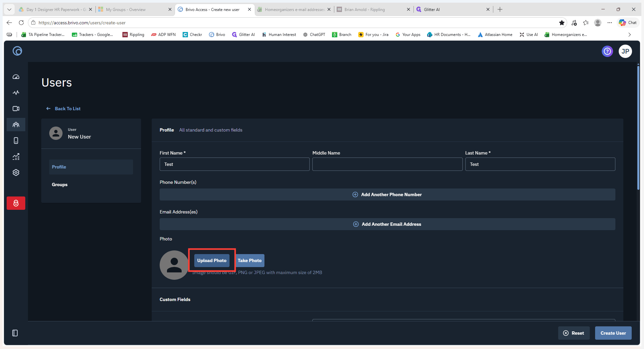Click the Middle Name input field
644x349 pixels.
(x=387, y=164)
